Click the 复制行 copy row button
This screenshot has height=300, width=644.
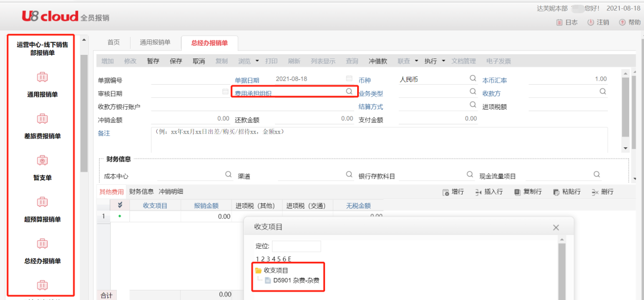(528, 192)
